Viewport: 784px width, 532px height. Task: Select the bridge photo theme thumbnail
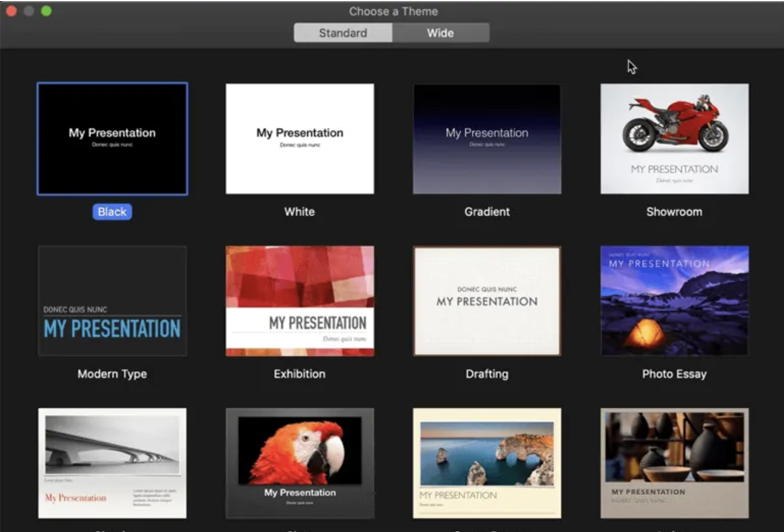(112, 463)
